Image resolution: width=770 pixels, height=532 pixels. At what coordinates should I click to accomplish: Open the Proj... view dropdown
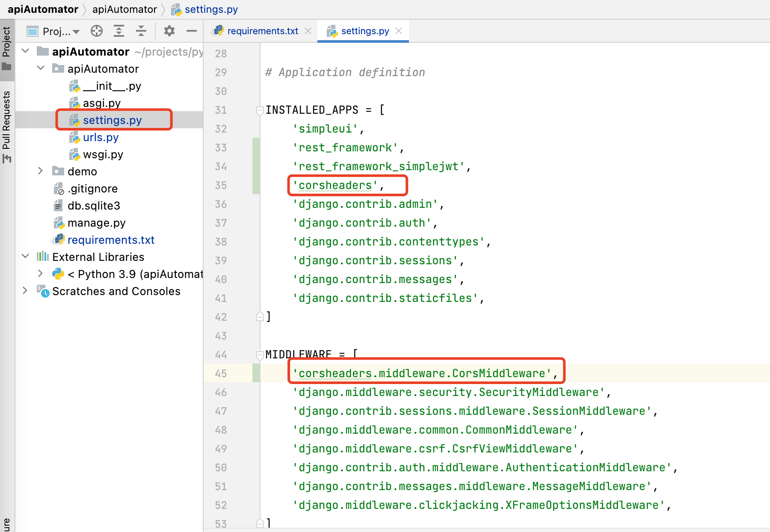(53, 31)
